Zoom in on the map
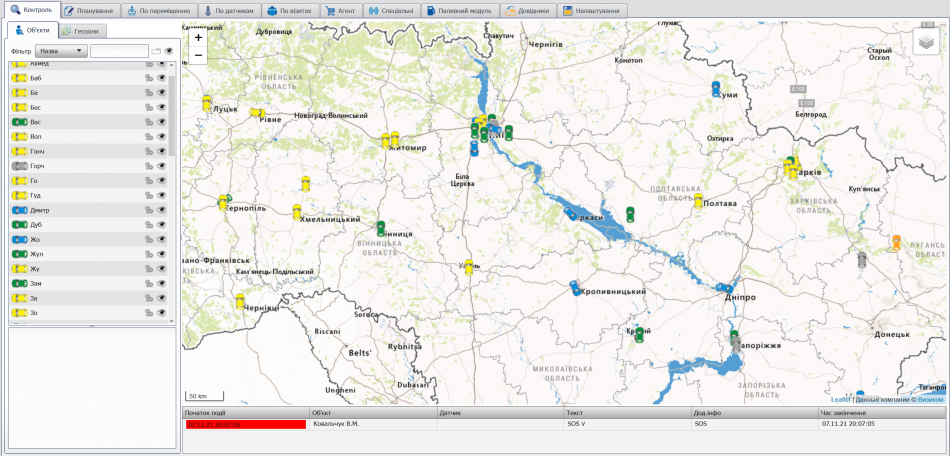Viewport: 950px width, 456px height. coord(198,37)
